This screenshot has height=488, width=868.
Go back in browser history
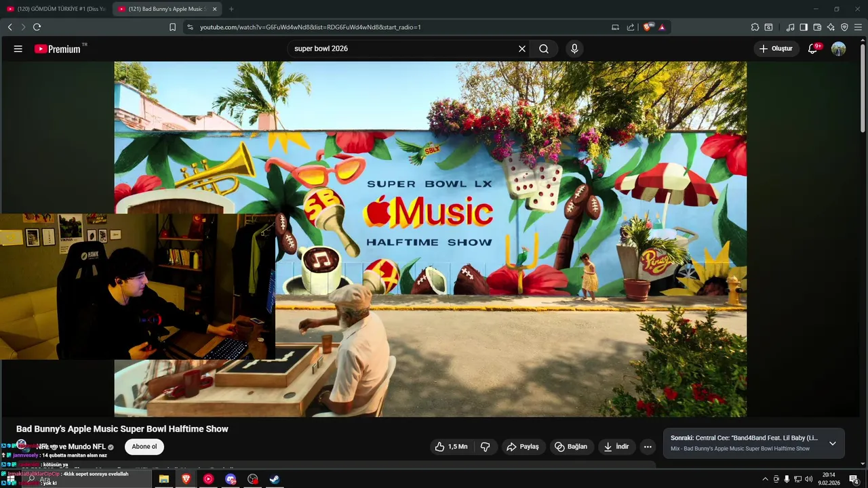[x=9, y=27]
